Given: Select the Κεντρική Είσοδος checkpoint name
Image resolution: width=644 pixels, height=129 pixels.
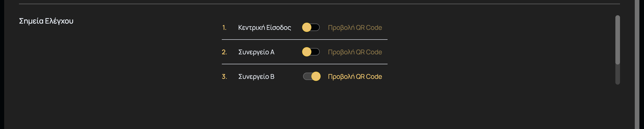Looking at the screenshot, I should coord(265,28).
